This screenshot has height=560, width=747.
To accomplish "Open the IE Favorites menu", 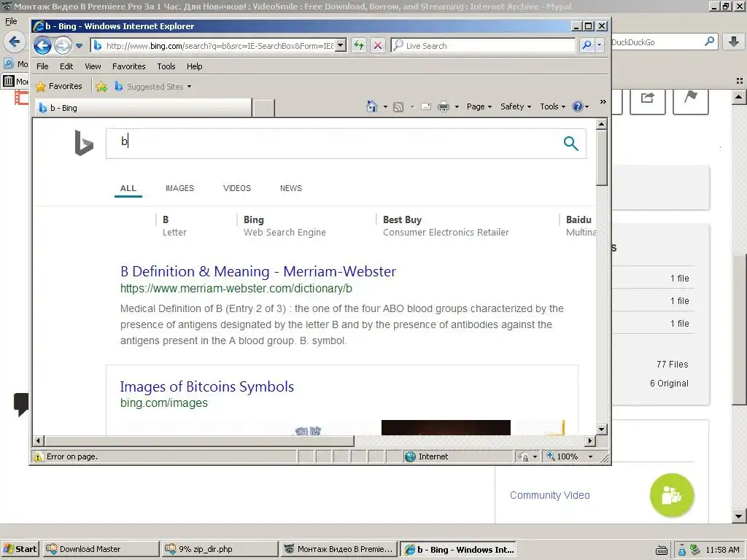I will point(128,66).
